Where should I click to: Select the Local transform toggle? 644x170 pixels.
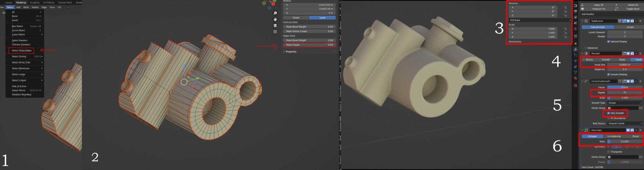pyautogui.click(x=322, y=18)
